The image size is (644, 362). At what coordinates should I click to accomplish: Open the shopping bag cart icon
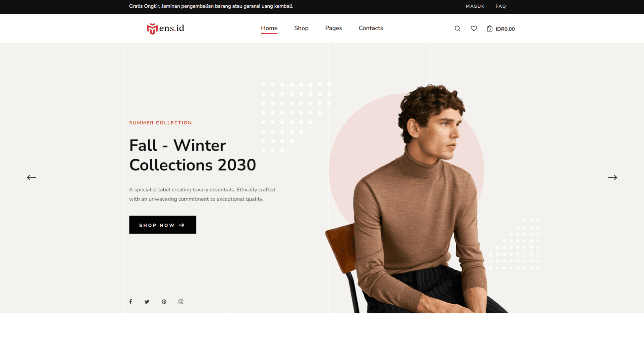(490, 28)
